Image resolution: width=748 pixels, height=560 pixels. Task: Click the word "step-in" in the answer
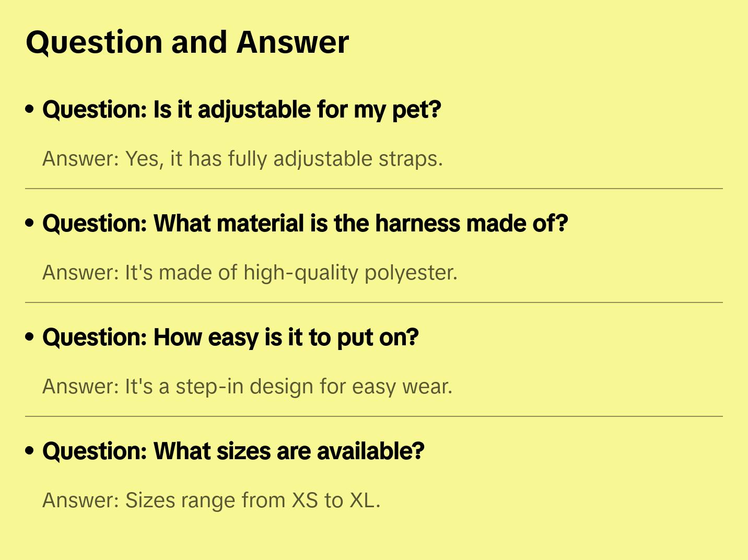coord(208,387)
